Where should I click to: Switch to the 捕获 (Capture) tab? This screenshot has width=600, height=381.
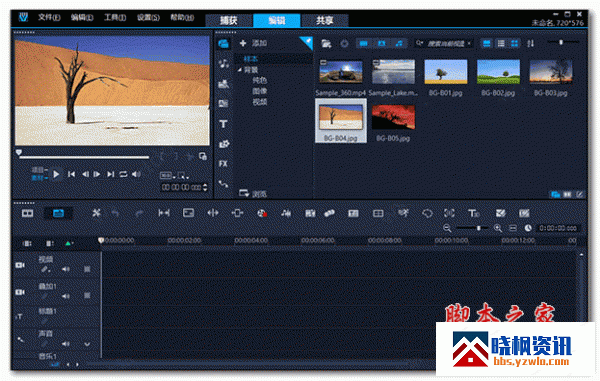coord(229,20)
